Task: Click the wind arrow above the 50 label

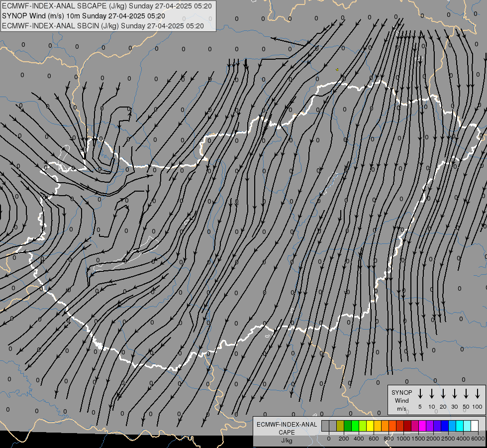Action: (x=466, y=394)
